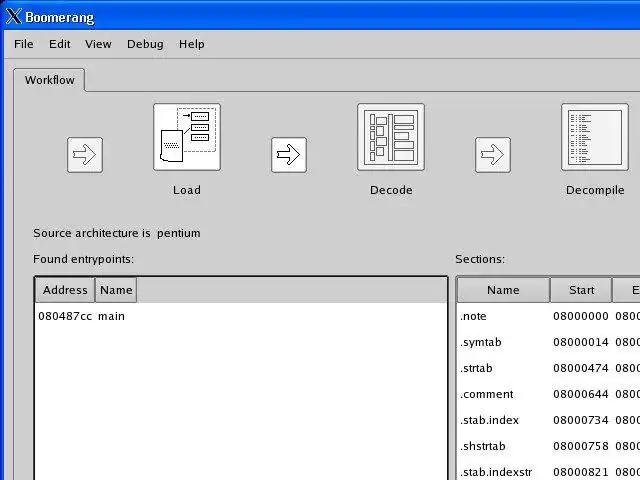Click start address 08000821

[581, 472]
